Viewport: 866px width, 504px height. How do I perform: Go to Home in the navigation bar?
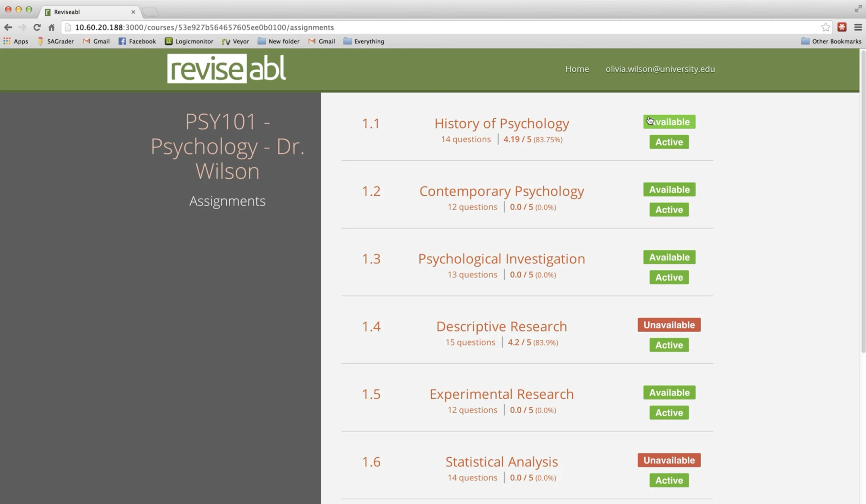577,69
